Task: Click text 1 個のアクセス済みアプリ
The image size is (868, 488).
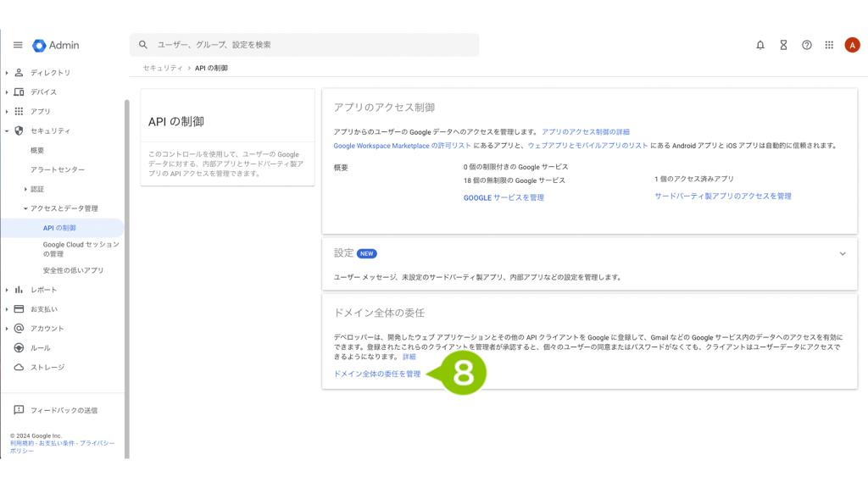Action: coord(694,179)
